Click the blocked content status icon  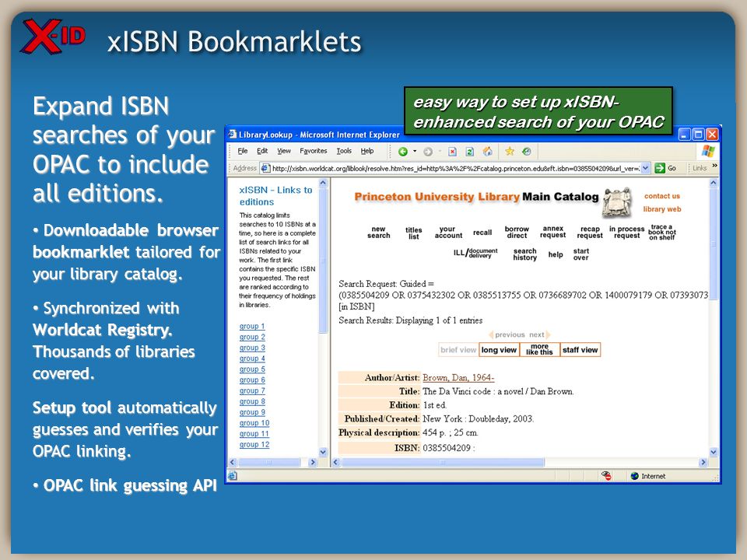tap(606, 475)
